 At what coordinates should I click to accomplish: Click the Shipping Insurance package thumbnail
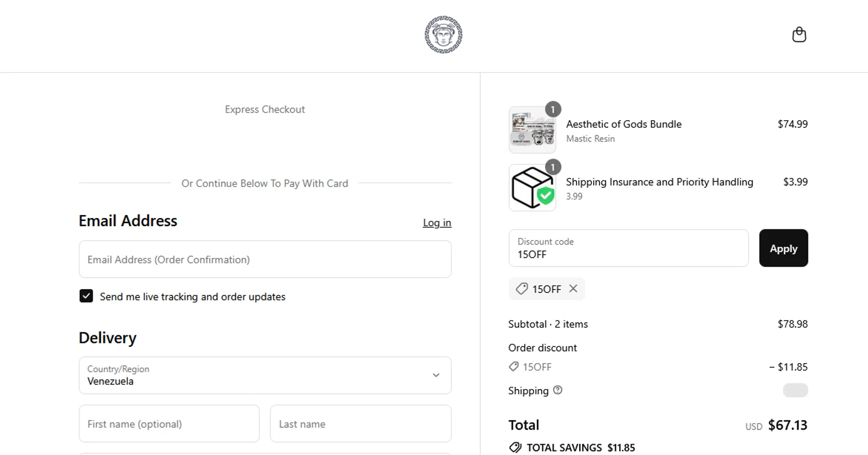532,188
